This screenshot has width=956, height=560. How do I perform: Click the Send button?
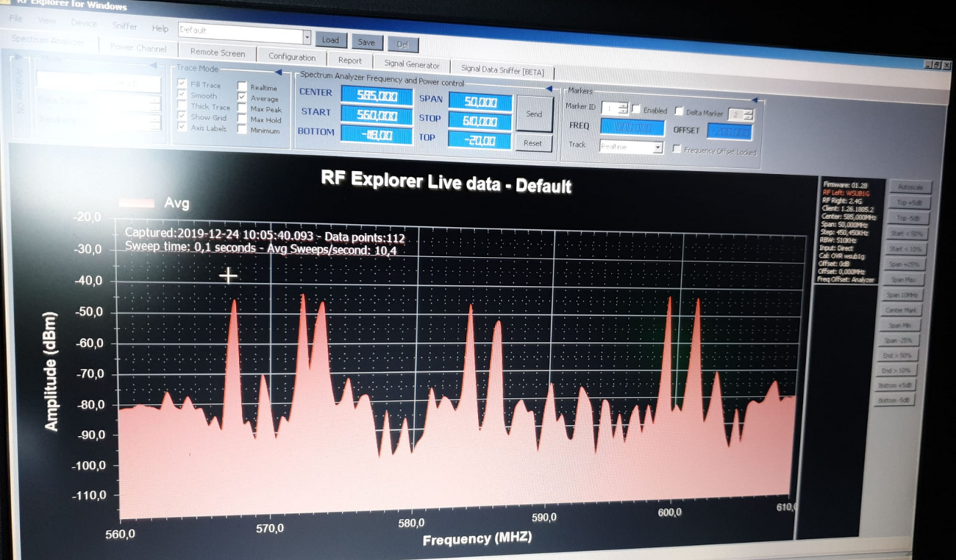(534, 113)
